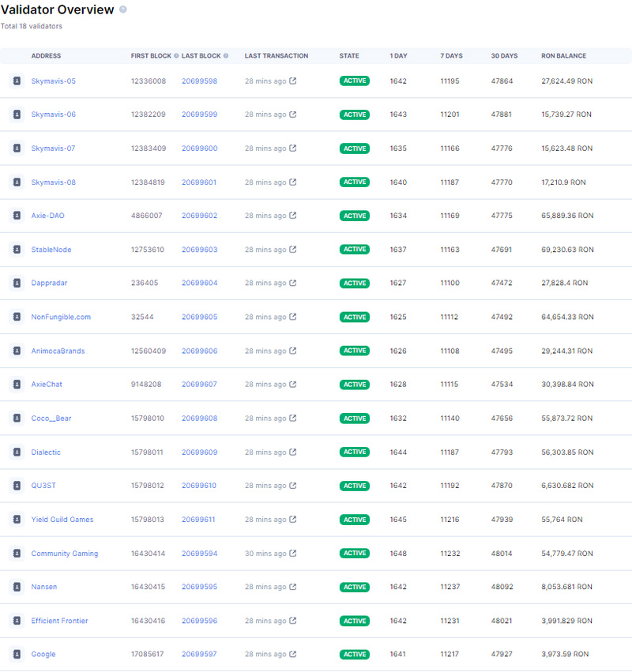Open last block 20699594 link
The width and height of the screenshot is (632, 672).
(x=199, y=554)
